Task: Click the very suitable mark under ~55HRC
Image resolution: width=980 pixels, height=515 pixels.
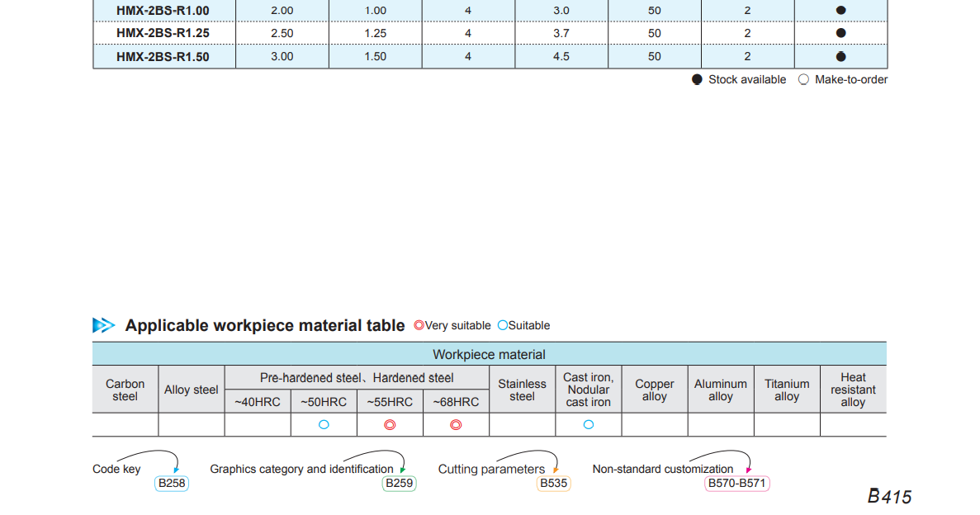Action: (390, 424)
